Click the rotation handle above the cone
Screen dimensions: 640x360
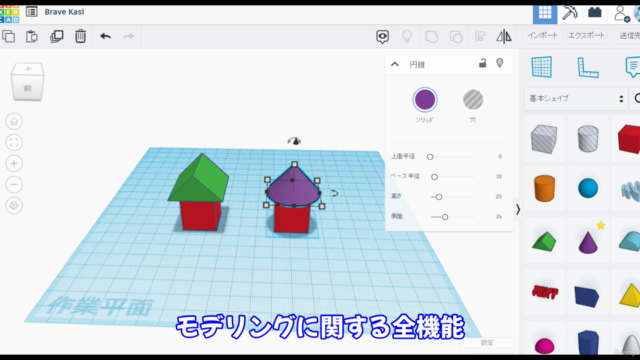point(294,141)
